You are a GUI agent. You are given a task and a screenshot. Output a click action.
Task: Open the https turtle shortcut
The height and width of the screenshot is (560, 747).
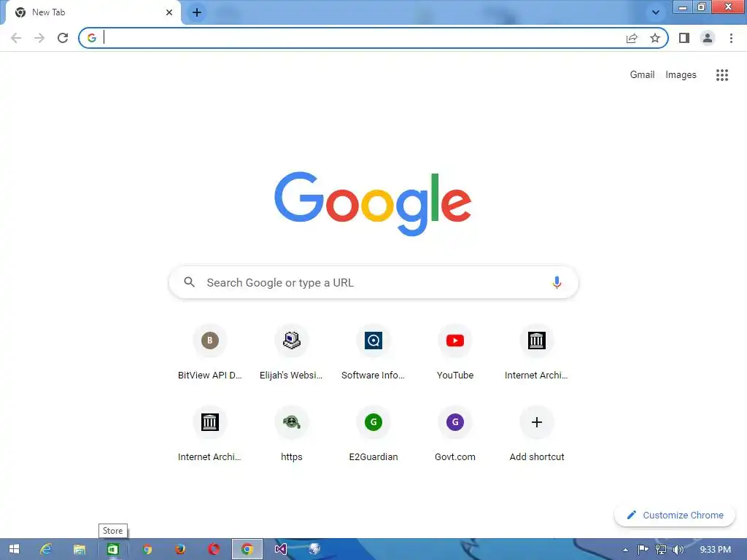(292, 435)
